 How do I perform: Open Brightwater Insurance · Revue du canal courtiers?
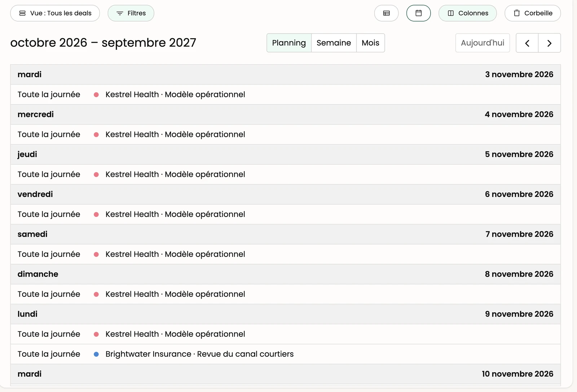(286, 354)
